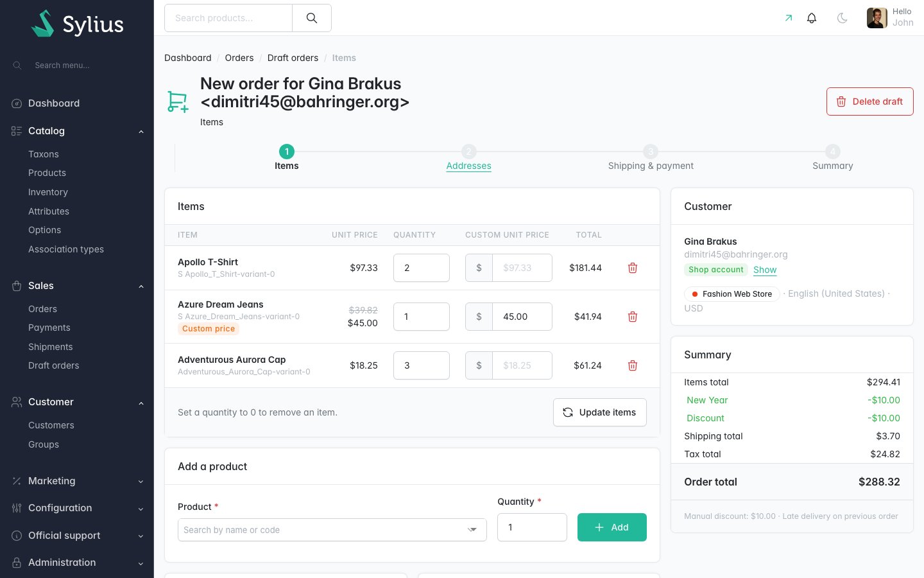This screenshot has width=924, height=578.
Task: Toggle dark mode moon icon
Action: 843,18
